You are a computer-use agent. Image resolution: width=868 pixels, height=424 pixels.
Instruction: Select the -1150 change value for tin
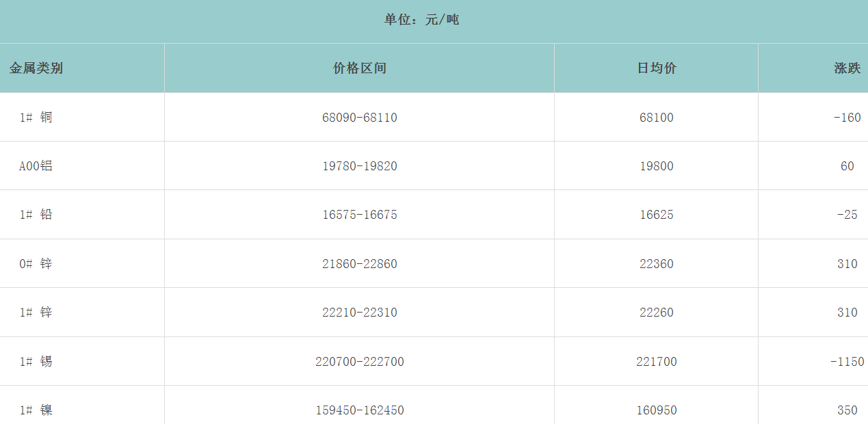(x=847, y=361)
